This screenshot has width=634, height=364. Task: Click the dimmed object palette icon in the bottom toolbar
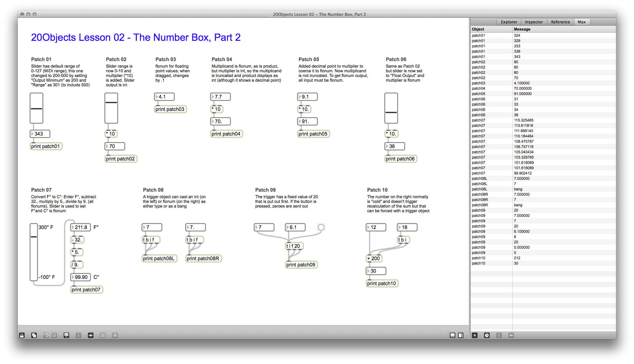46,335
